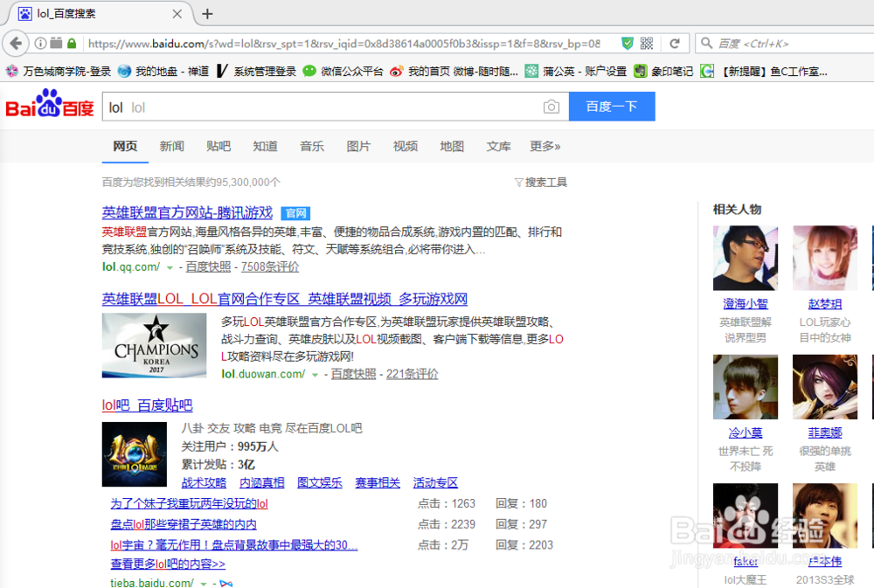
Task: Open 澄海小智 related person photo
Action: [746, 258]
